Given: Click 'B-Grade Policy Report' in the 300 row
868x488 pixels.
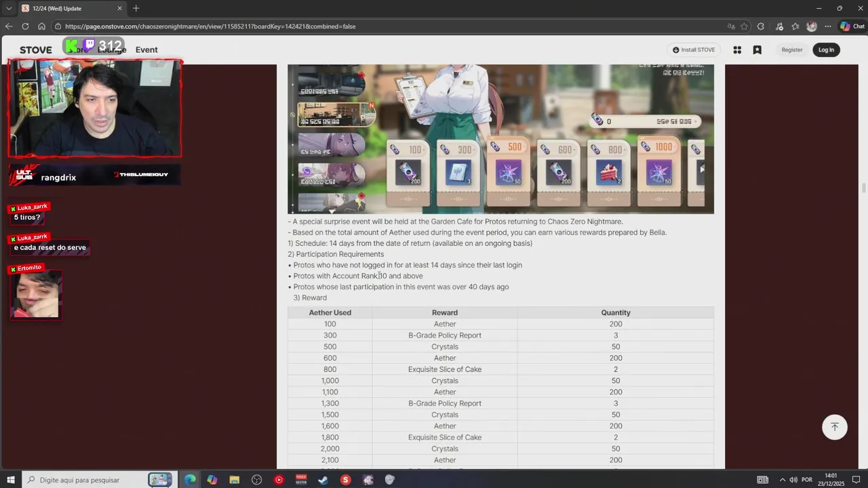Looking at the screenshot, I should click(x=445, y=335).
